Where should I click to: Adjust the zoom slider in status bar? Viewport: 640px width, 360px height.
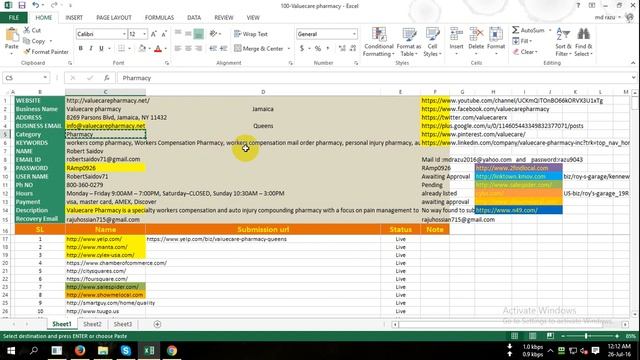[x=586, y=336]
